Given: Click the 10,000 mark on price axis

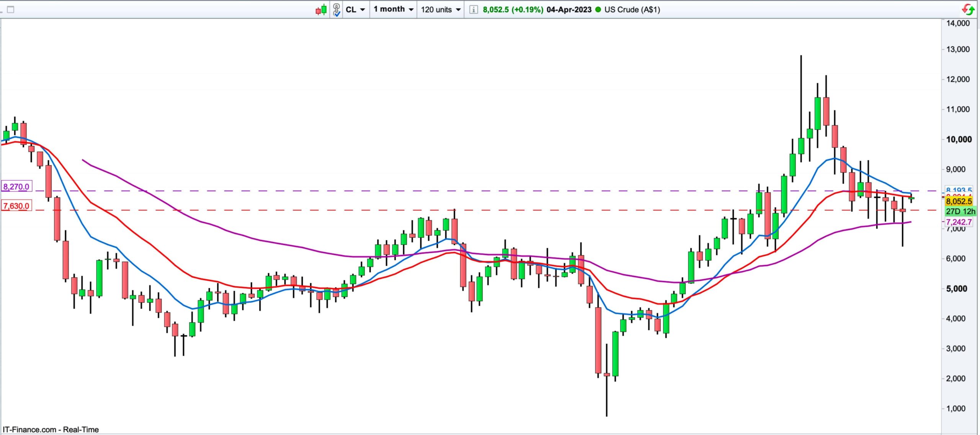Looking at the screenshot, I should pyautogui.click(x=959, y=139).
